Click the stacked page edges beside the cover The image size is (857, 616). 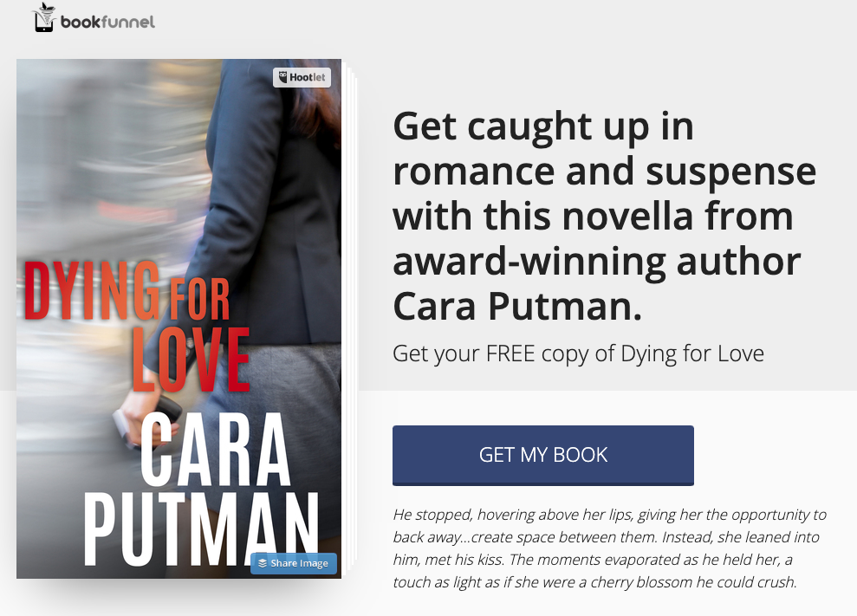click(350, 319)
